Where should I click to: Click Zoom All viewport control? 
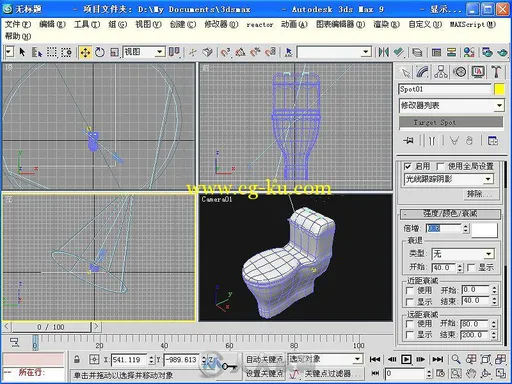471,359
